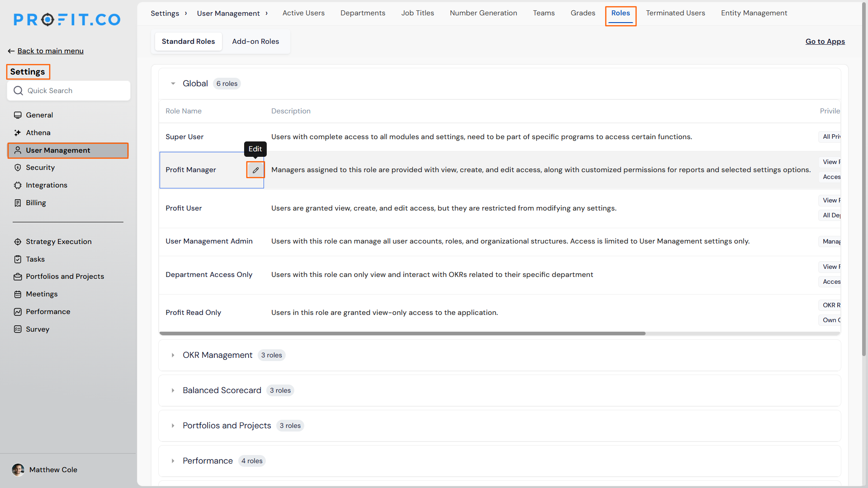Open the Grades tab
The width and height of the screenshot is (868, 488).
click(x=583, y=13)
